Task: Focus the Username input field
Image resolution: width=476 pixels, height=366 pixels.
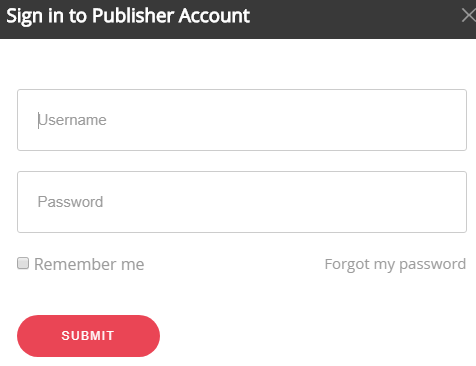Action: 242,120
